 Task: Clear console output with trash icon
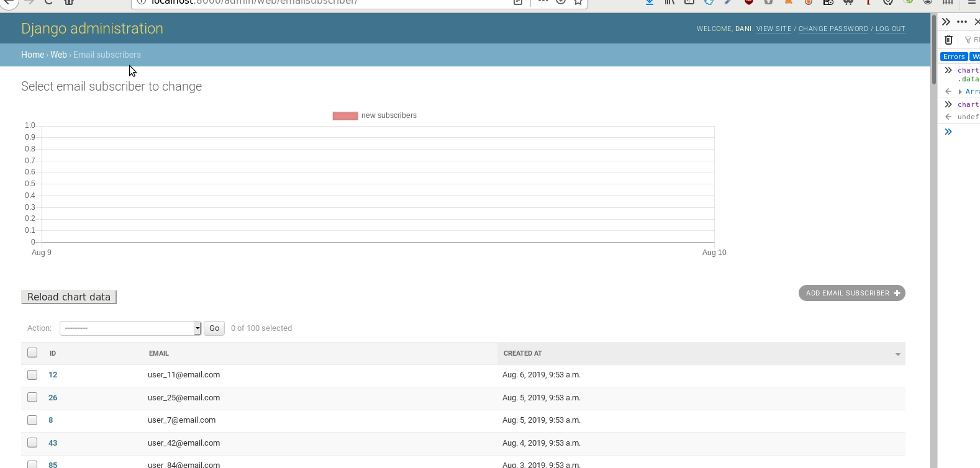pyautogui.click(x=948, y=40)
